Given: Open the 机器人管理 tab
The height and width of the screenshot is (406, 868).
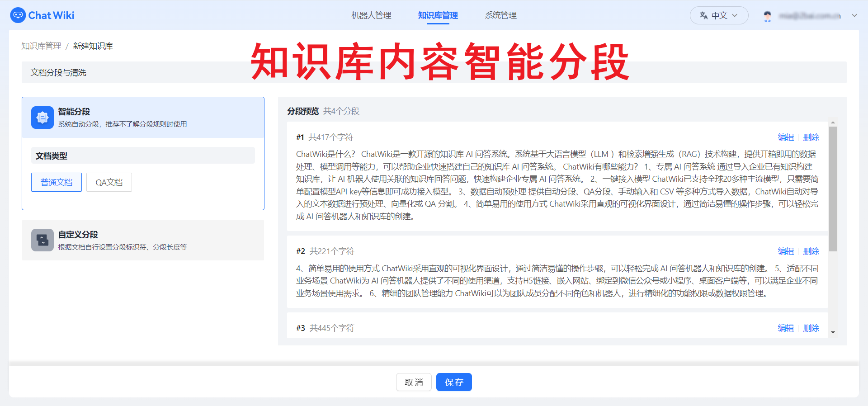Looking at the screenshot, I should [x=371, y=15].
